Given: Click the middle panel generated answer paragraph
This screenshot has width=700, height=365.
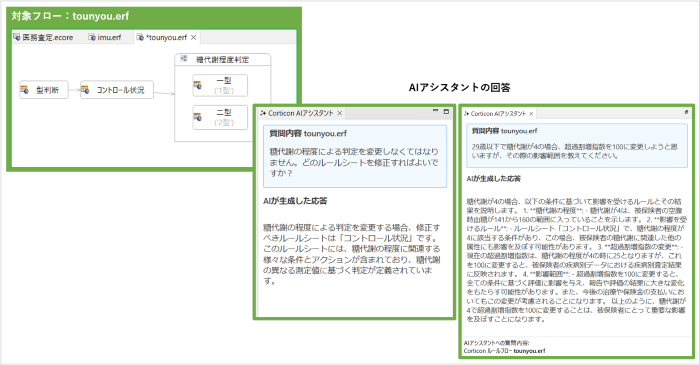Looking at the screenshot, I should [352, 254].
